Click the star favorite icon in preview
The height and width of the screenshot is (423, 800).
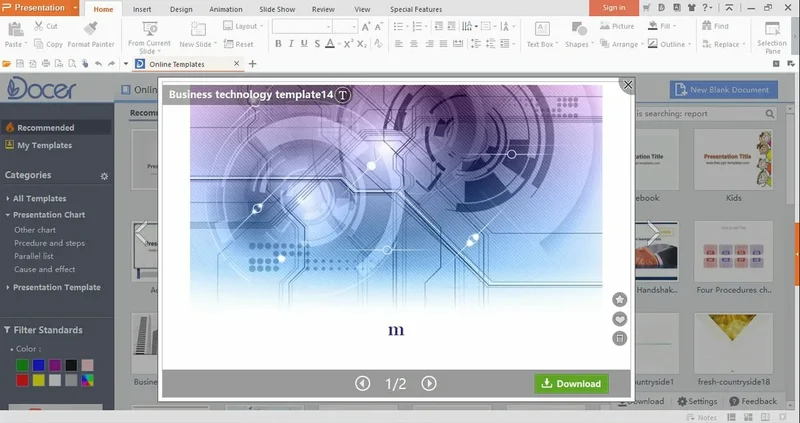(x=619, y=299)
